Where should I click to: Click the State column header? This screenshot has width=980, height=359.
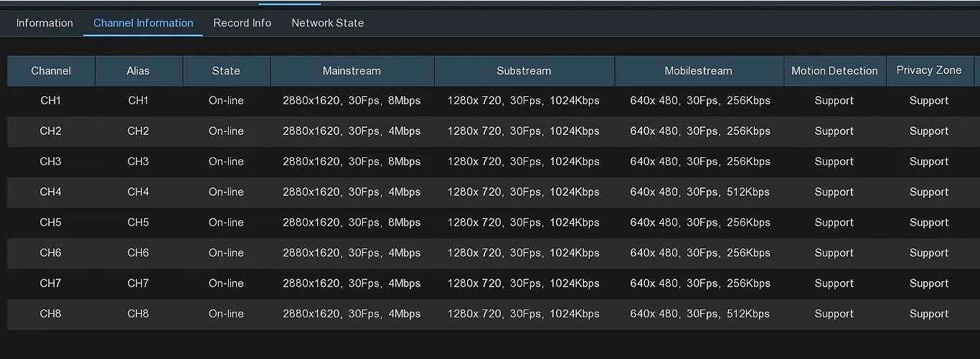[x=226, y=70]
